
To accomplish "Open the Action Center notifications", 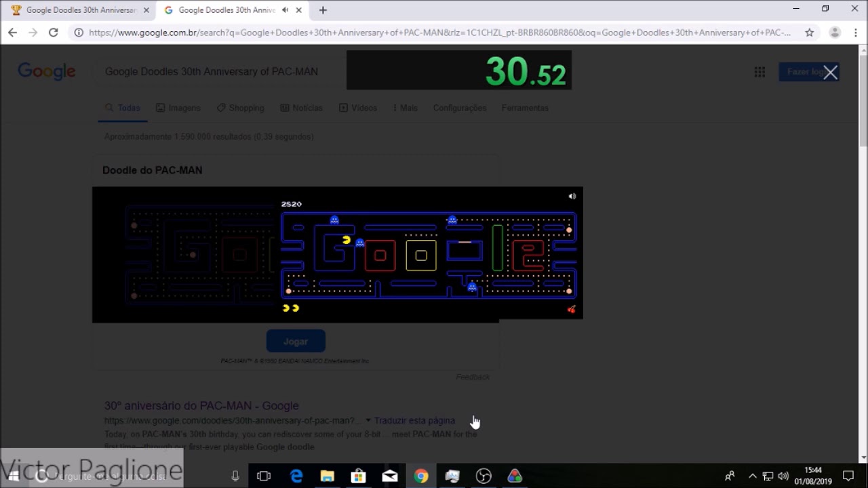I will coord(848,476).
